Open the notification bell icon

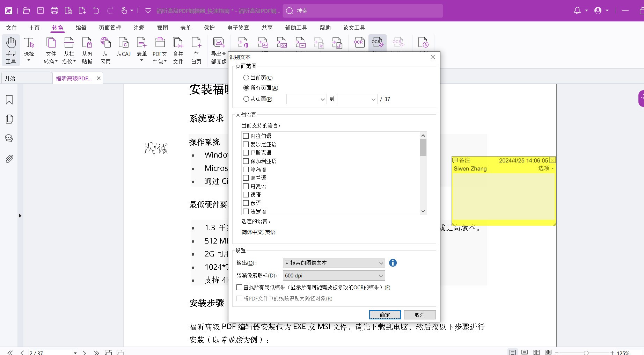(577, 11)
